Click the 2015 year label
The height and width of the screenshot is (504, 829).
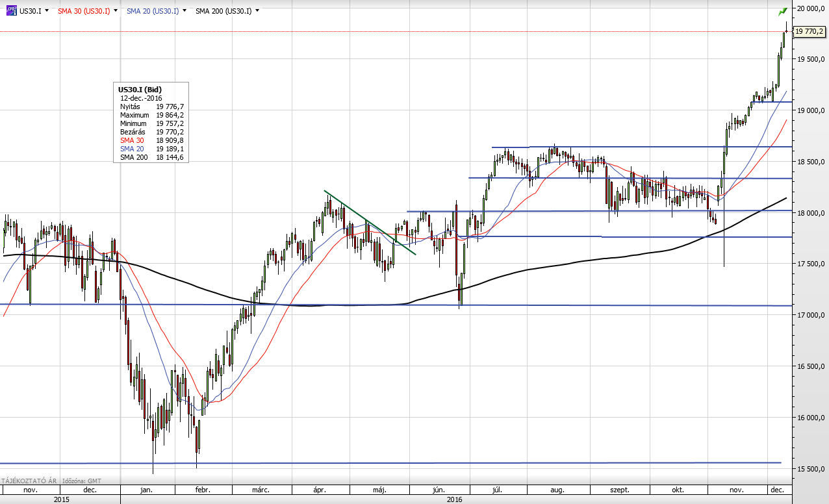pyautogui.click(x=62, y=499)
